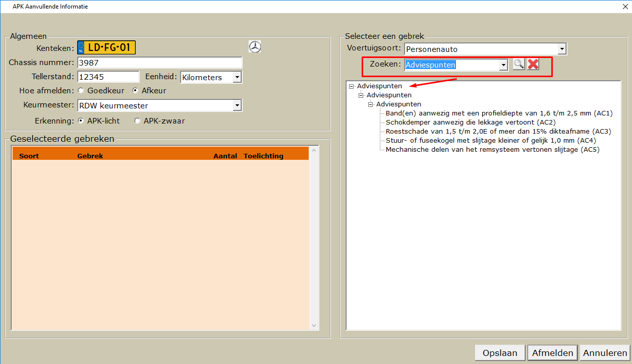Viewport: 632px width, 364px height.
Task: Click the Toelichting column header
Action: point(264,156)
